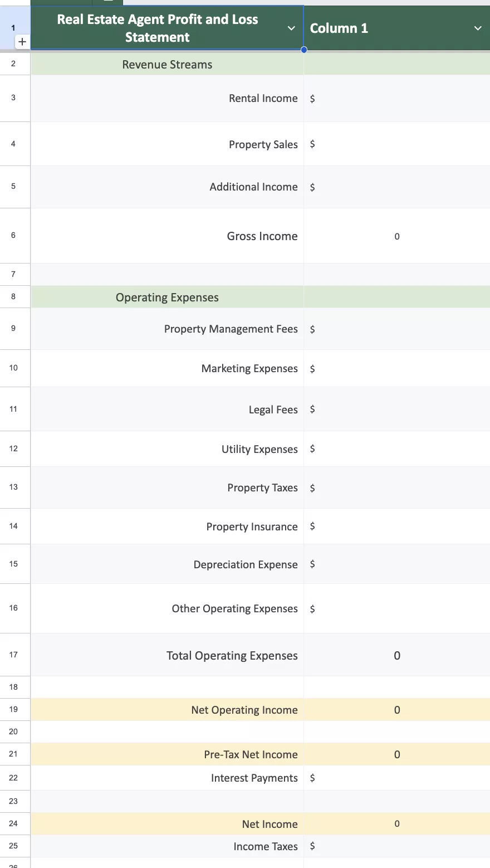Screen dimensions: 490x868
Task: Select the dollar sign cell beside Rental Income
Action: point(312,98)
